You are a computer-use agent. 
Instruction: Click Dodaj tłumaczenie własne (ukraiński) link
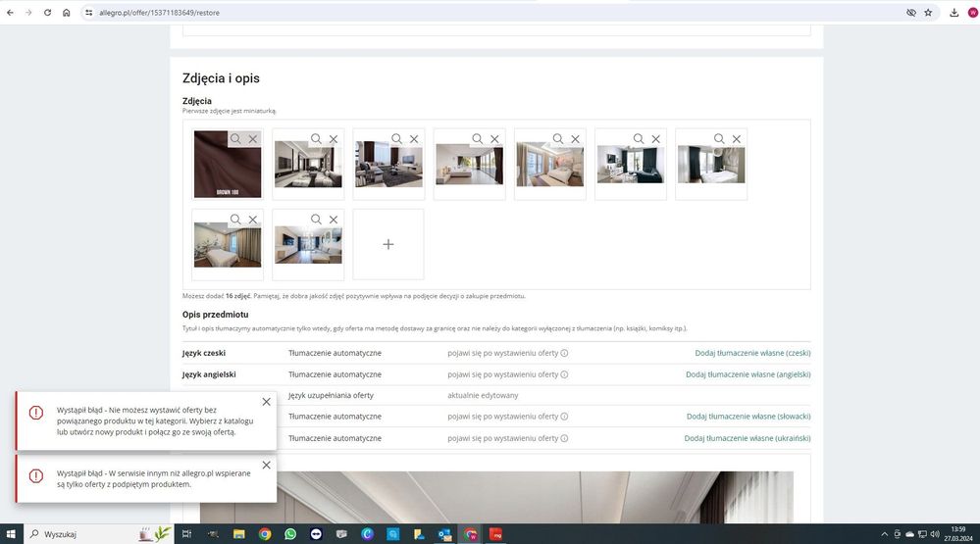pos(748,438)
